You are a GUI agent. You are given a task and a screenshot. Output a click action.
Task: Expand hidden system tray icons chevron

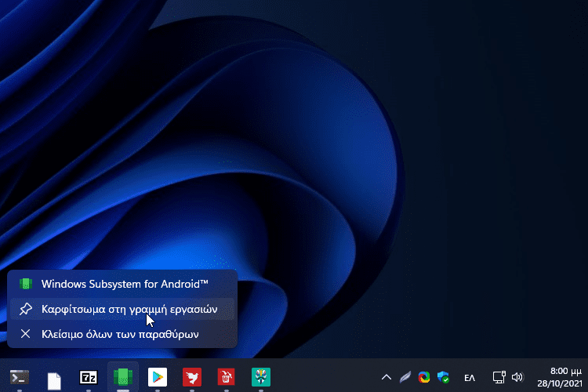coord(386,377)
